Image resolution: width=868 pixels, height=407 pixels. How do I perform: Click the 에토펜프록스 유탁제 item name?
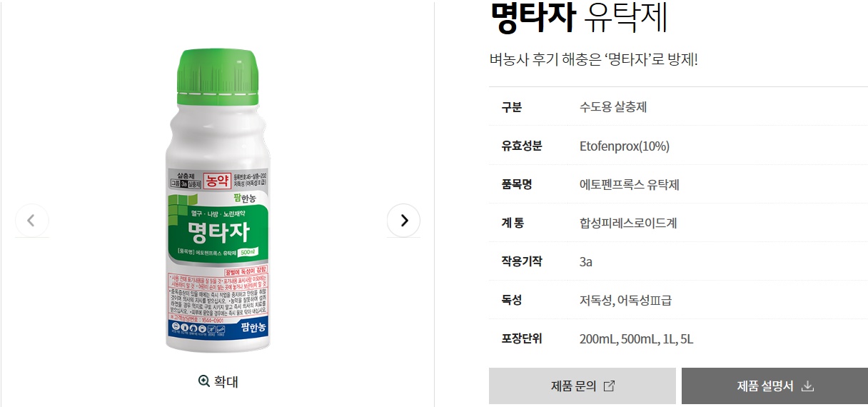[x=629, y=184]
